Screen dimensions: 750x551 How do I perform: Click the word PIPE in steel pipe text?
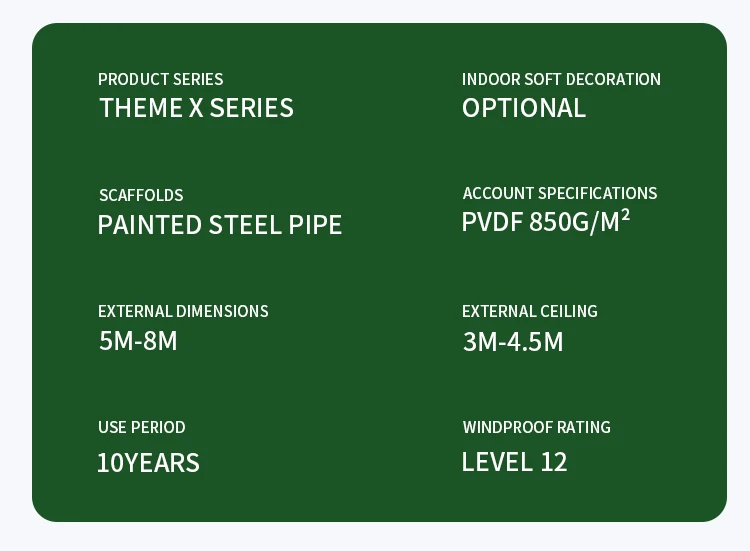pyautogui.click(x=315, y=225)
